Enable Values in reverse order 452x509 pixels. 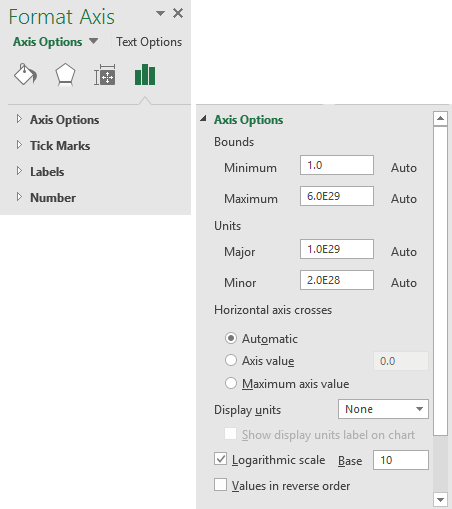[x=220, y=485]
